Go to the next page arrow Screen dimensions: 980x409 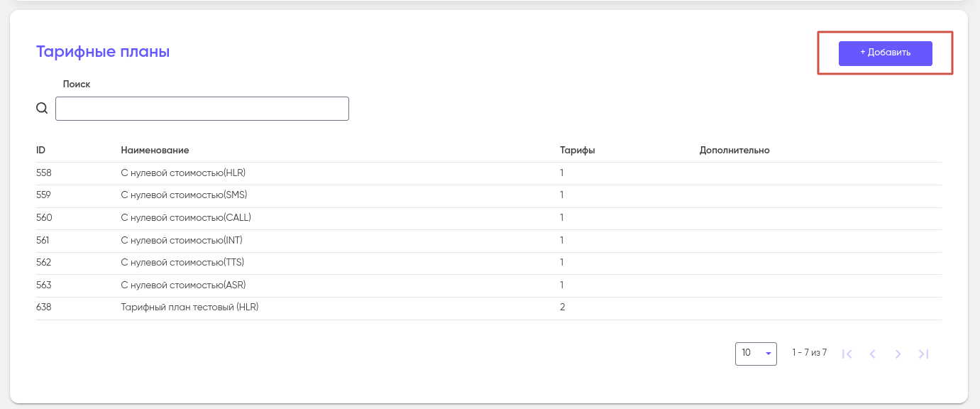click(x=898, y=354)
